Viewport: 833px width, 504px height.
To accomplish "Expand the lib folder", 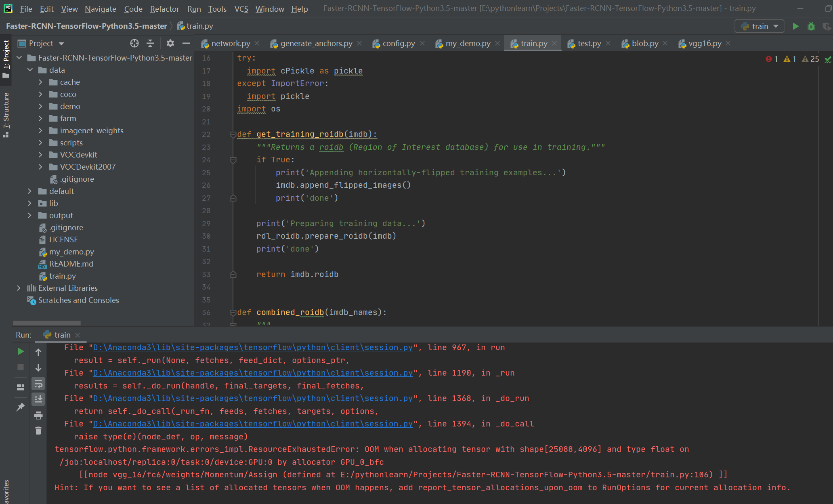I will click(x=29, y=203).
